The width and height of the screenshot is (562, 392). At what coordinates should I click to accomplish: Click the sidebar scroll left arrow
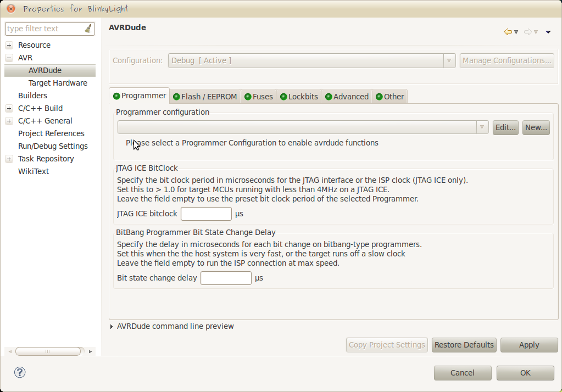10,351
